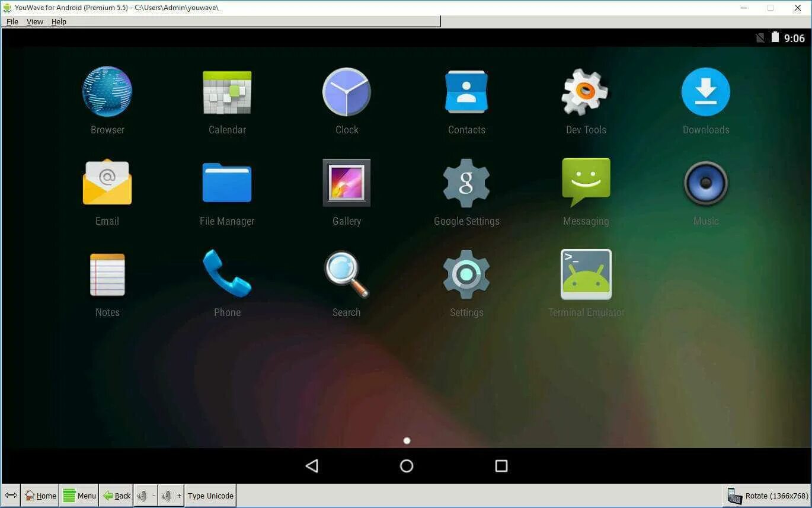This screenshot has height=508, width=812.
Task: Open the Music app
Action: click(705, 183)
